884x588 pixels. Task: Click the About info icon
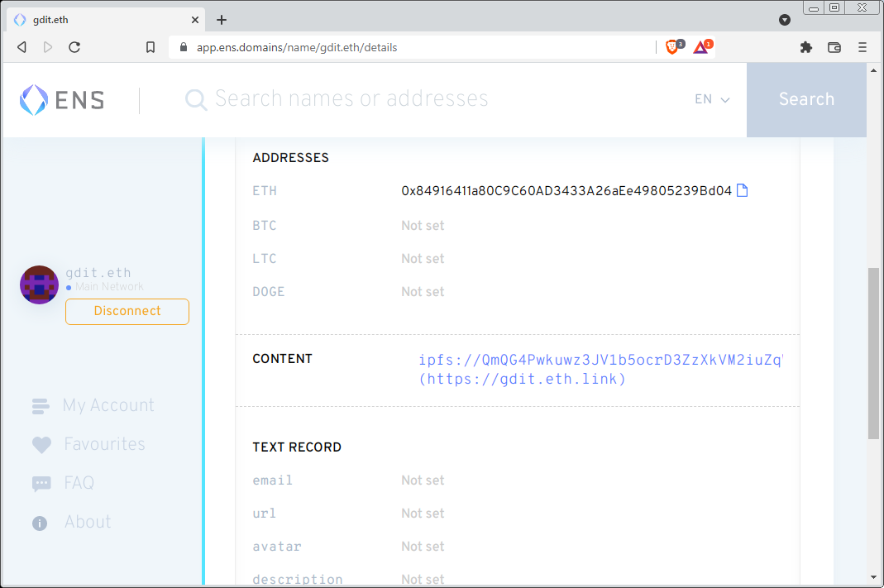pos(40,523)
